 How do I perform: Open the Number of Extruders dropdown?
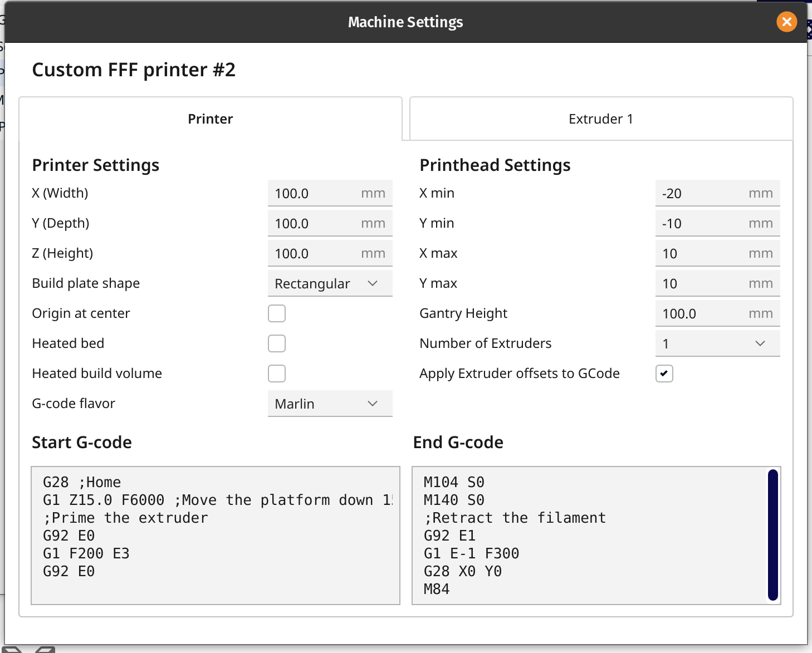click(717, 343)
